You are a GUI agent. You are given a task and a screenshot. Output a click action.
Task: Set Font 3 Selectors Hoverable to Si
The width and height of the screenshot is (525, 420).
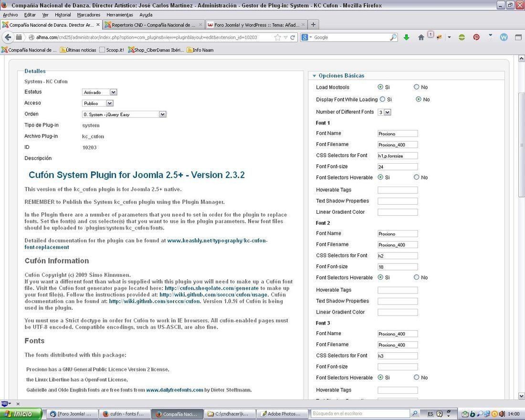point(380,377)
